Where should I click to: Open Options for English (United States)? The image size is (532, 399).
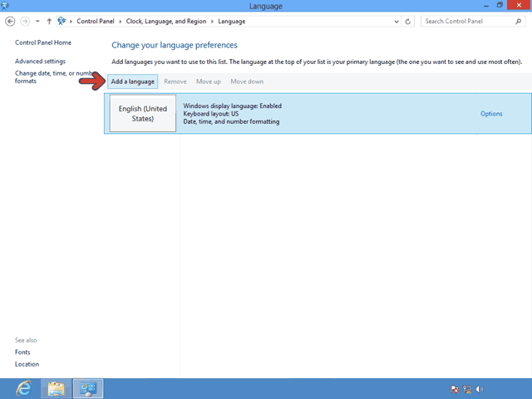click(x=491, y=114)
